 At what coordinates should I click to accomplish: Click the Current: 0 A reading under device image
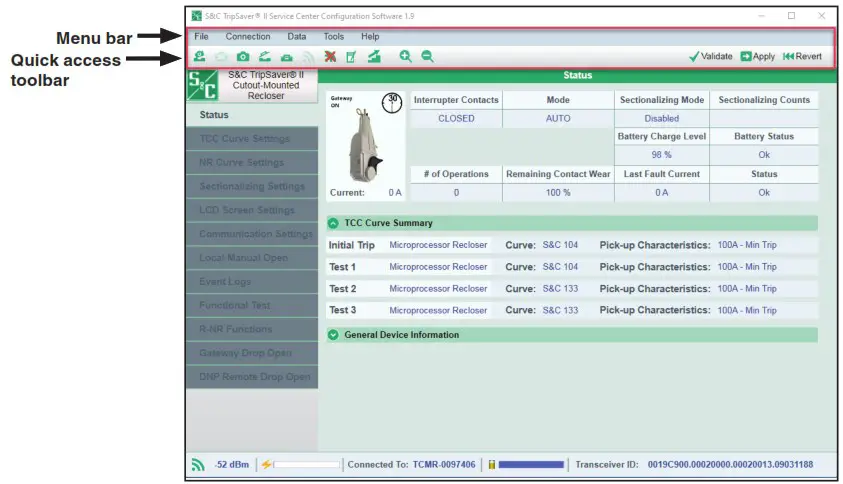[x=366, y=193]
